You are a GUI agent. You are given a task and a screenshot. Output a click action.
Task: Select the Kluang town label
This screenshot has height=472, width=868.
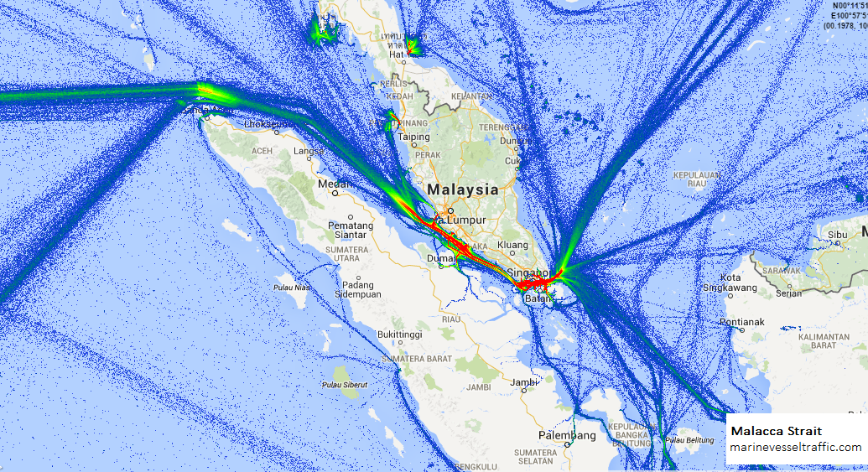point(513,245)
